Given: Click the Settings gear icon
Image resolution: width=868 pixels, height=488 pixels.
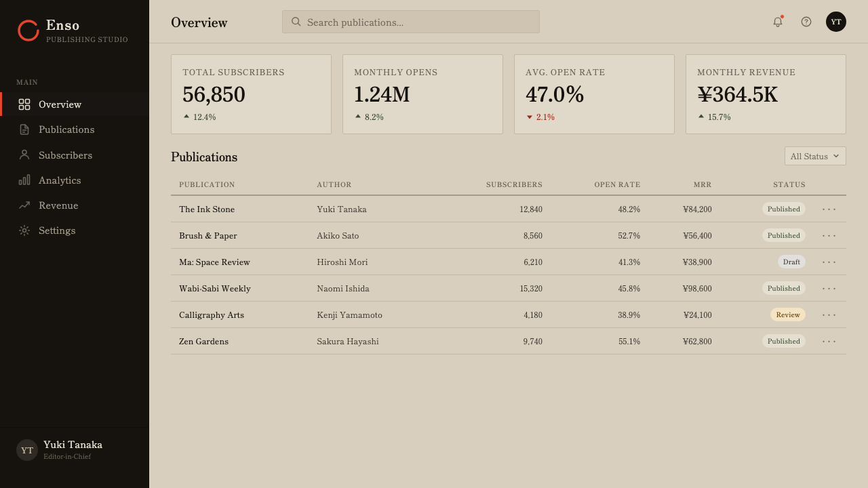Looking at the screenshot, I should 24,230.
